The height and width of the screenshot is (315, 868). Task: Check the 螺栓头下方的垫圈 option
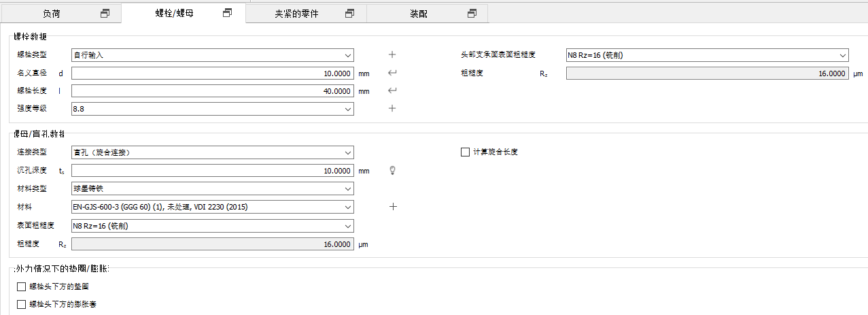tap(22, 287)
